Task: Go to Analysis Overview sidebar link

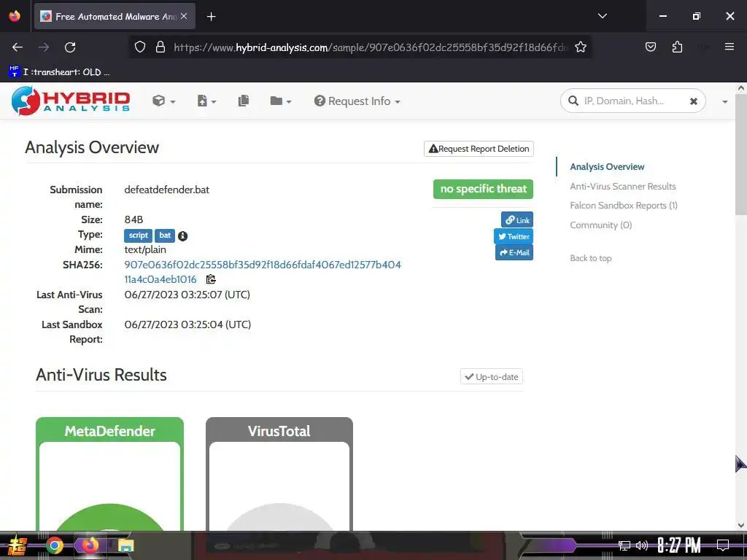Action: point(607,167)
